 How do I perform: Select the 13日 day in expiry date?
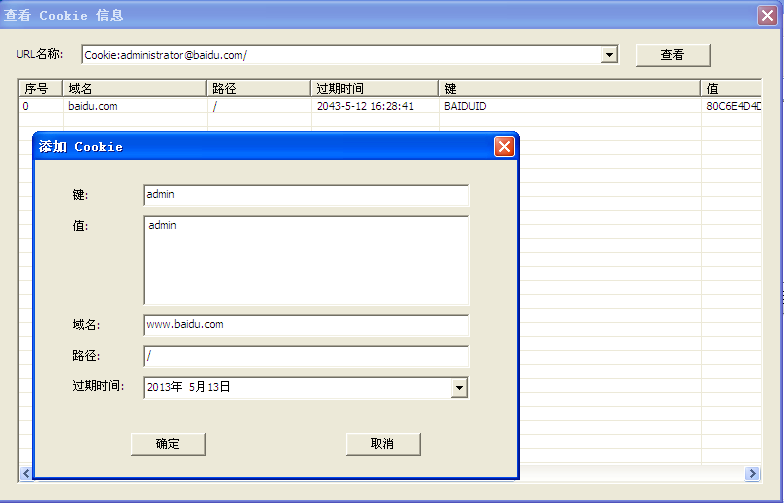218,387
